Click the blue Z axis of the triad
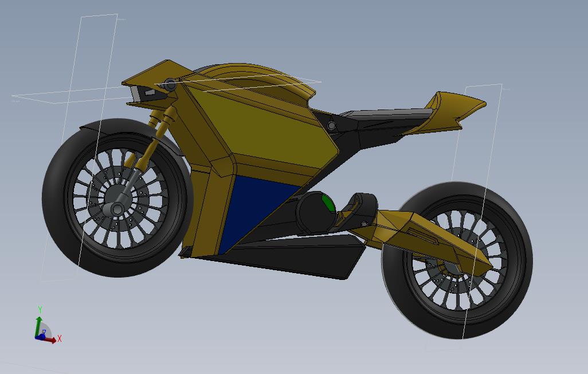Screen dimensions: 588x374 [x=41, y=336]
